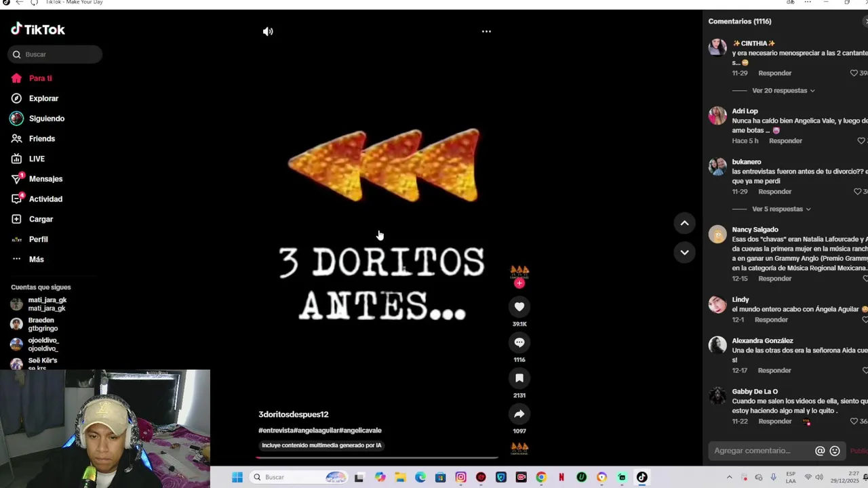Reply to Nancy Salgado's comment
Viewport: 868px width, 488px height.
[774, 279]
